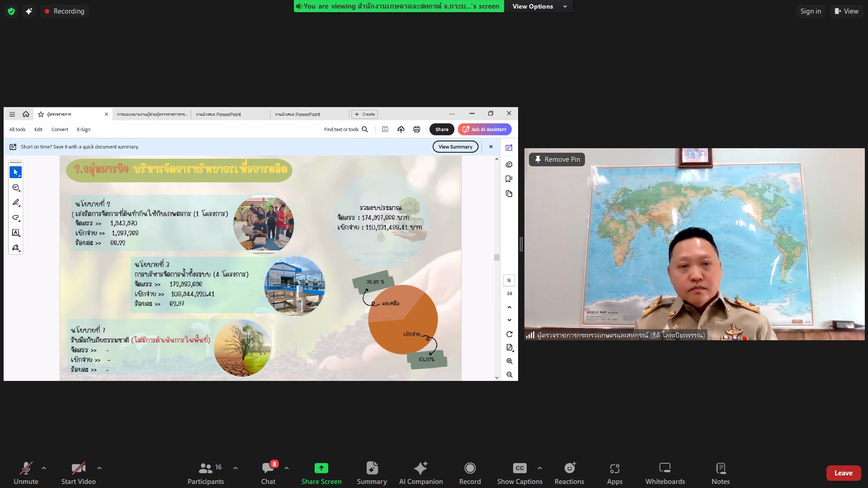Screen dimensions: 868x488
Task: Open the Participants list
Action: (x=206, y=472)
